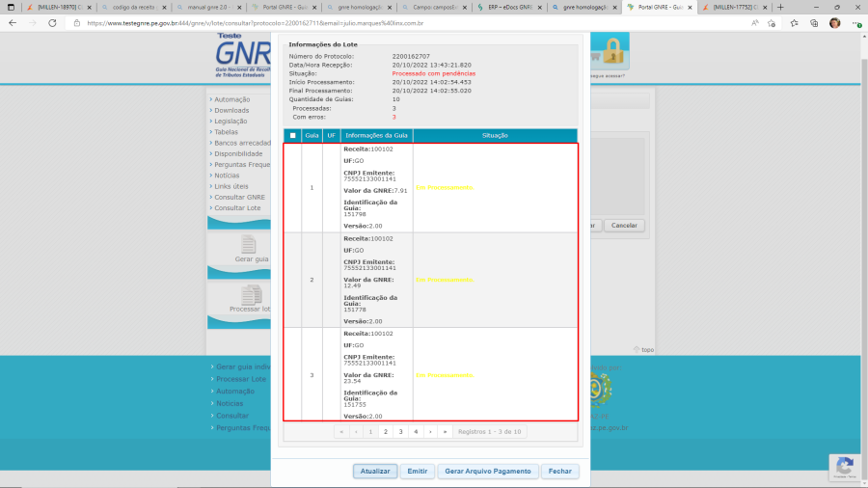Add this page to favorites with the star-plus icon
Screen dimensions: 868x488
click(x=772, y=23)
